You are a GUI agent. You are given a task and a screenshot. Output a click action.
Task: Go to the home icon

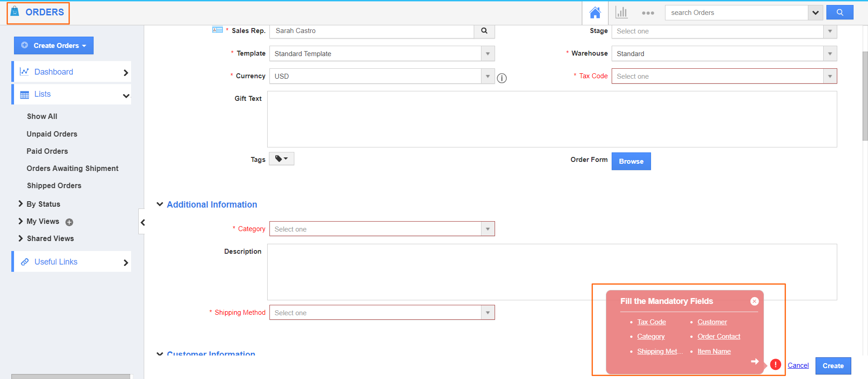click(595, 13)
